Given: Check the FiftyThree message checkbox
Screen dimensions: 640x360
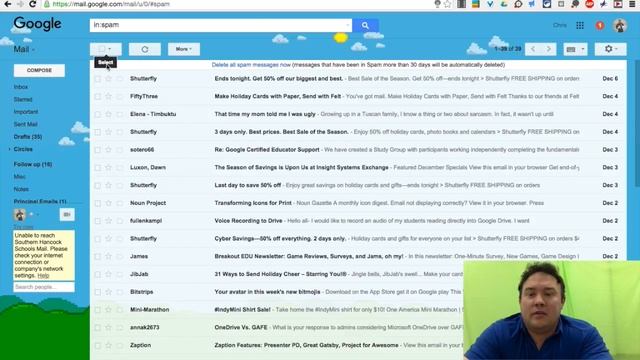Looking at the screenshot, I should tap(98, 96).
